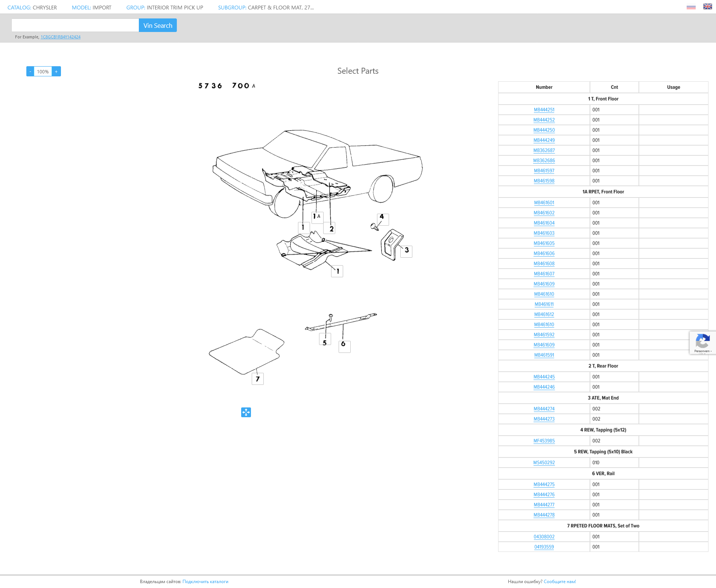Click the blue move/pan diagram icon
This screenshot has height=588, width=716.
(x=246, y=412)
